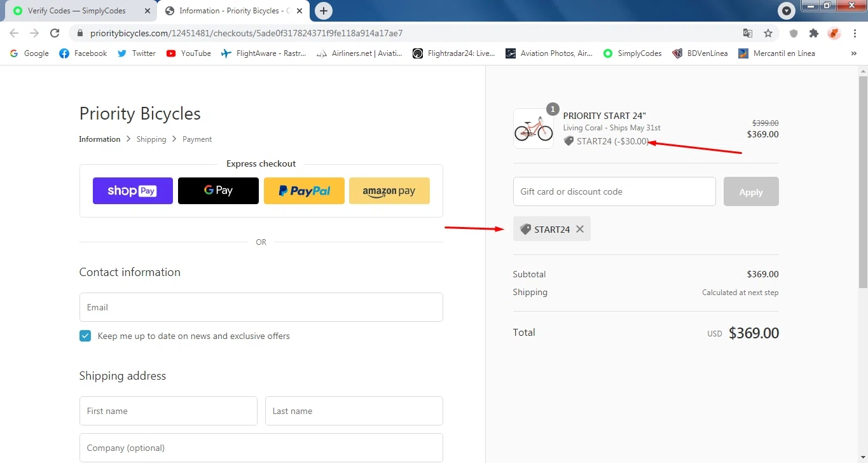The height and width of the screenshot is (463, 868).
Task: Open the Twitter bookmark
Action: pyautogui.click(x=137, y=53)
